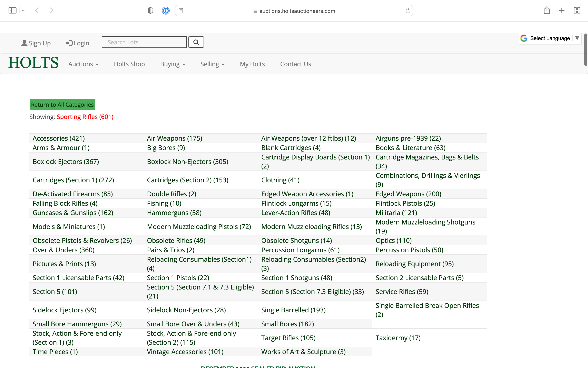Open Holts Shop menu item
Image resolution: width=588 pixels, height=368 pixels.
129,64
